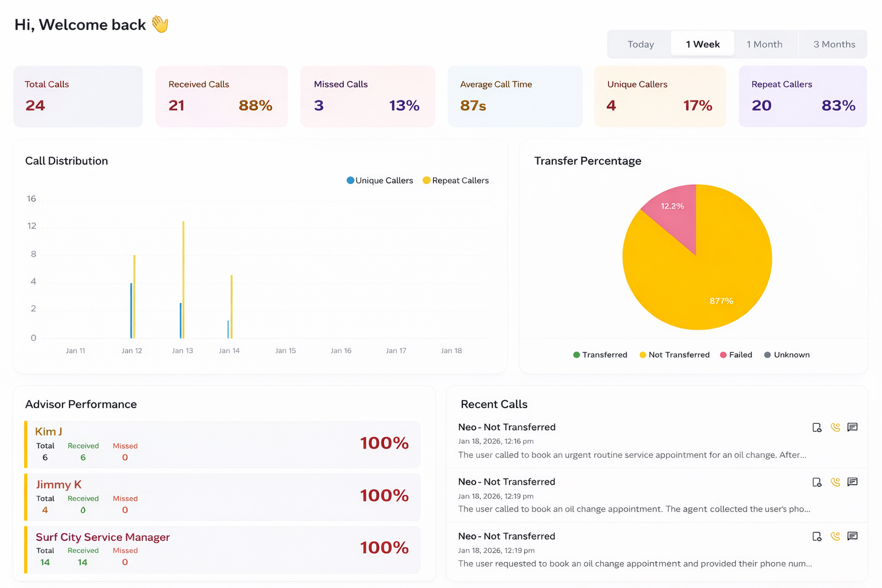Hide Not Transferred in the pie legend
882x588 pixels.
click(674, 355)
